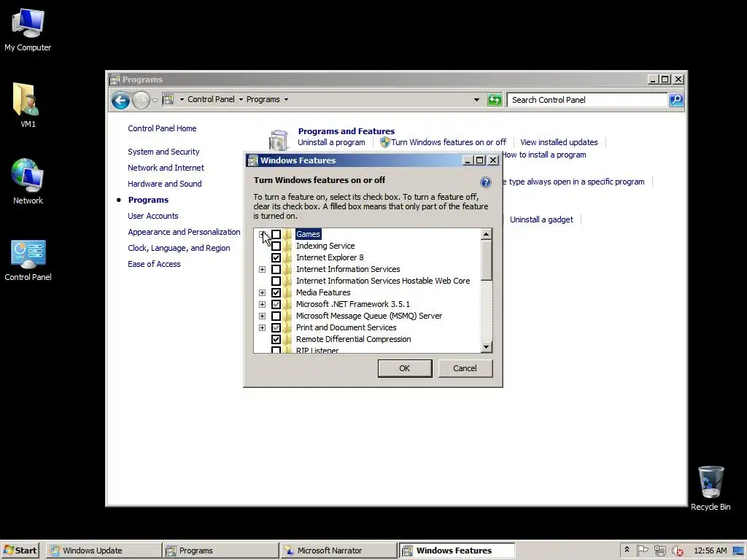Click the shield icon before Turn Windows features
Viewport: 747px width, 560px height.
pos(385,142)
